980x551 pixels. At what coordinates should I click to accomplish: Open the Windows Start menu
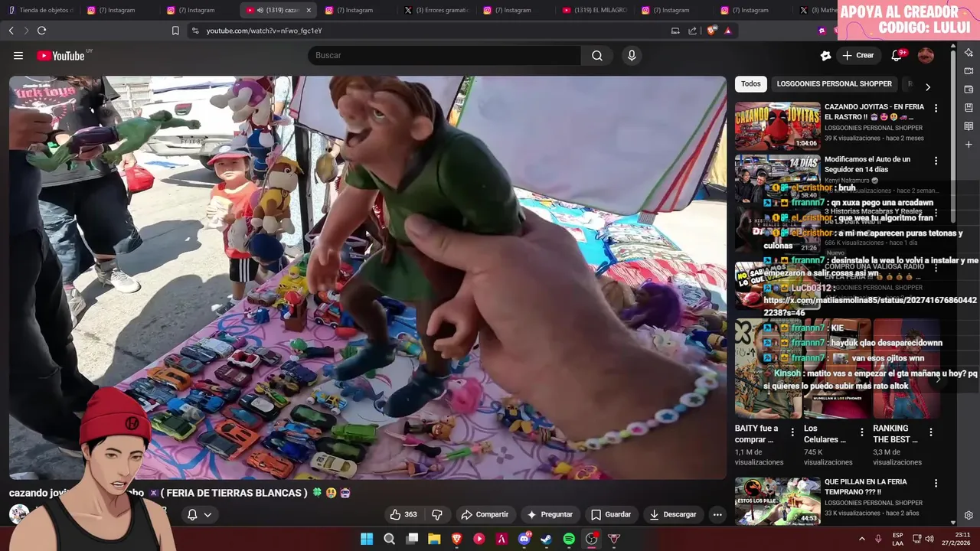(367, 539)
